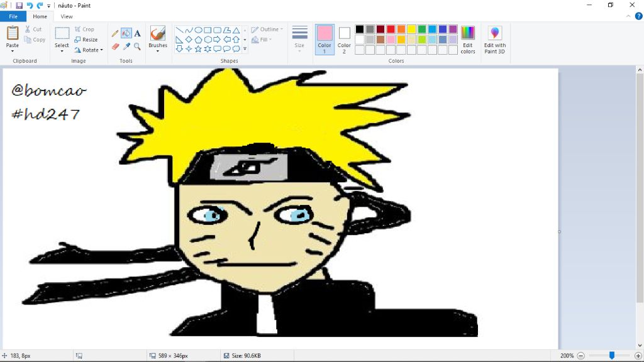The height and width of the screenshot is (362, 644).
Task: Expand the Brushes dropdown arrow
Action: click(158, 51)
